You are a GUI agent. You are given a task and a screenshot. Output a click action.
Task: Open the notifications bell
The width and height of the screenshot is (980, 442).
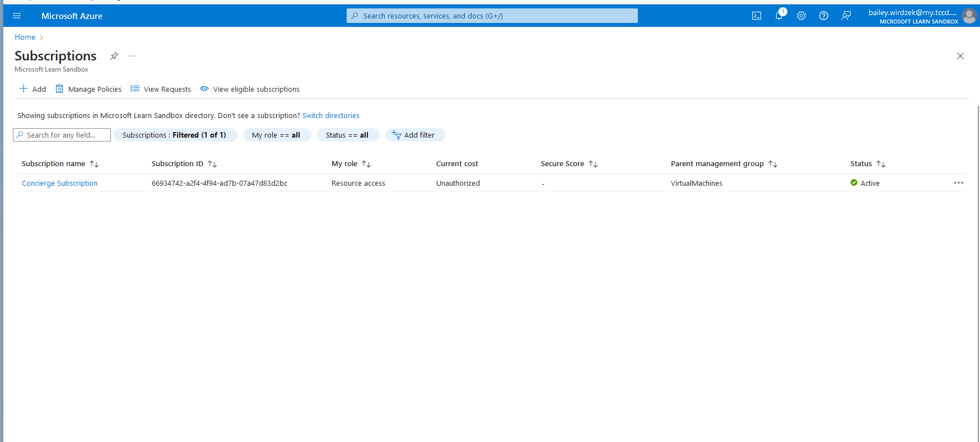point(779,15)
